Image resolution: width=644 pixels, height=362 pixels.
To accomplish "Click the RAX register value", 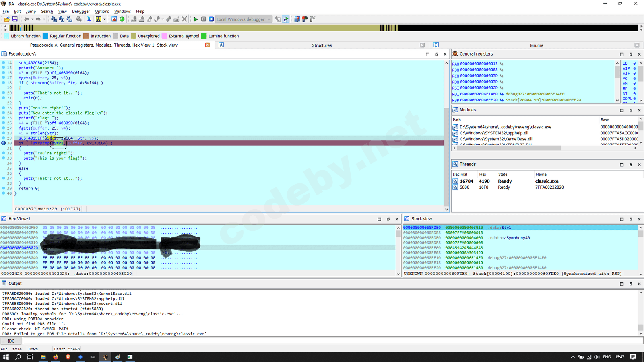I will coord(479,64).
